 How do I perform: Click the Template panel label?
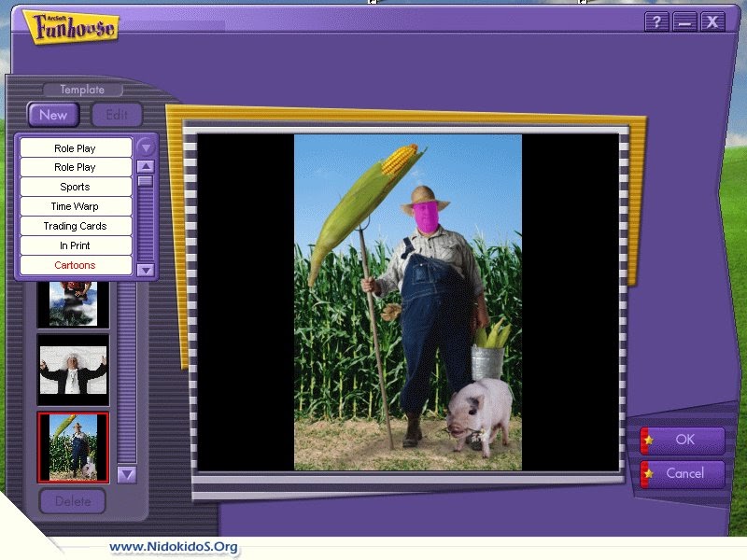pos(82,90)
